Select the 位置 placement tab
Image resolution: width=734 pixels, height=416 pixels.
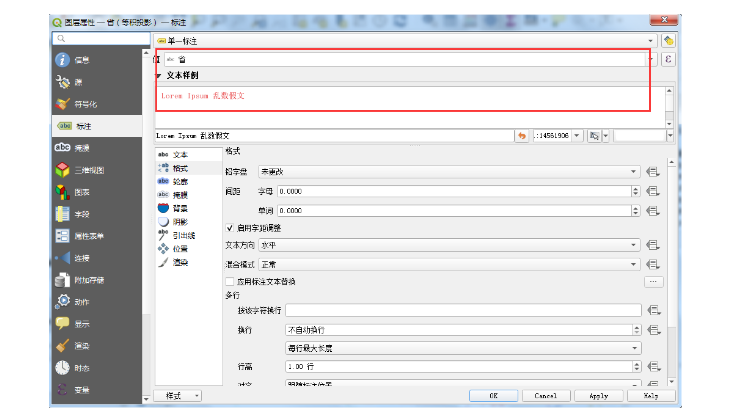tap(189, 248)
